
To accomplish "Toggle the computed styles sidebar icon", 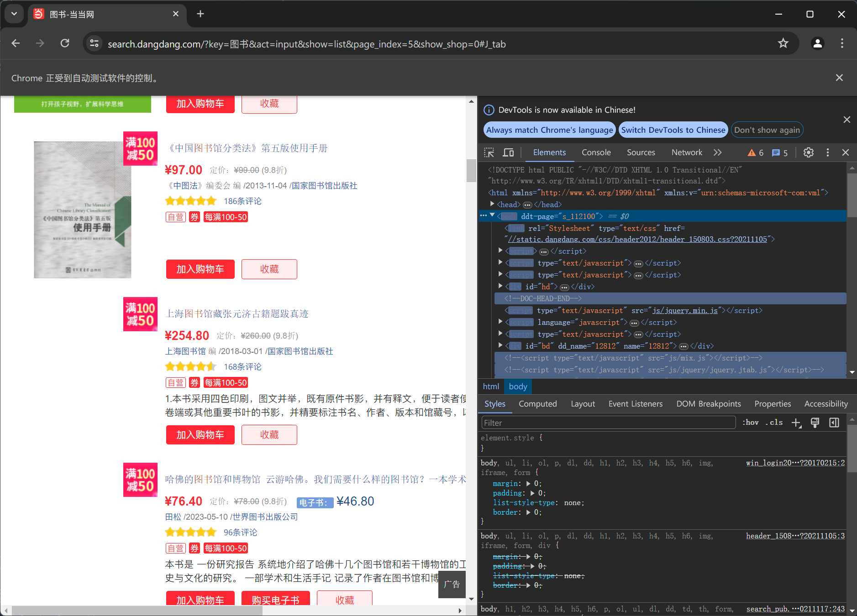I will [834, 423].
